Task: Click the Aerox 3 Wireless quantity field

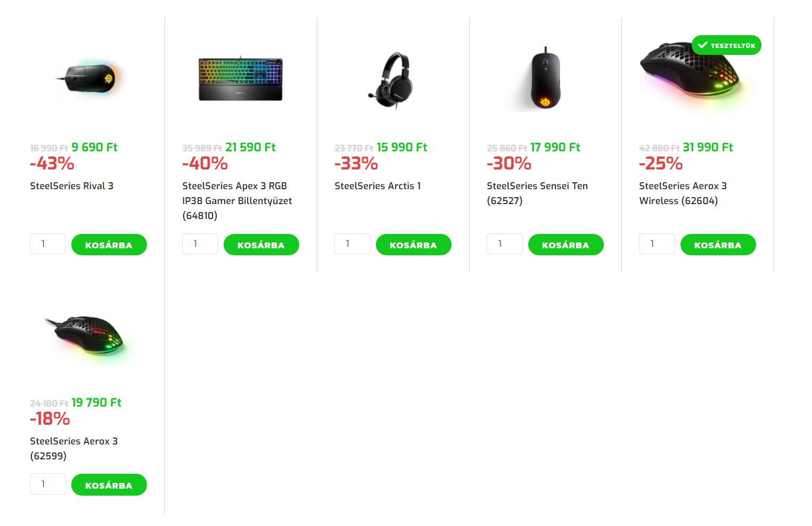Action: 657,244
